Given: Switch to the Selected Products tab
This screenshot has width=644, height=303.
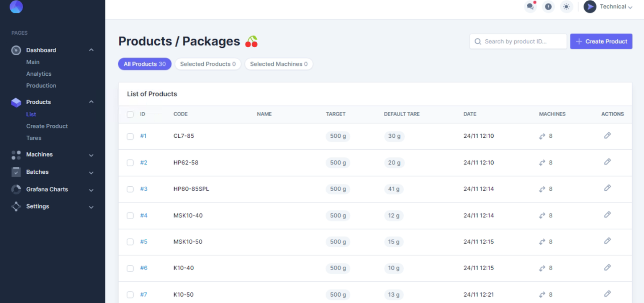Looking at the screenshot, I should pyautogui.click(x=208, y=64).
